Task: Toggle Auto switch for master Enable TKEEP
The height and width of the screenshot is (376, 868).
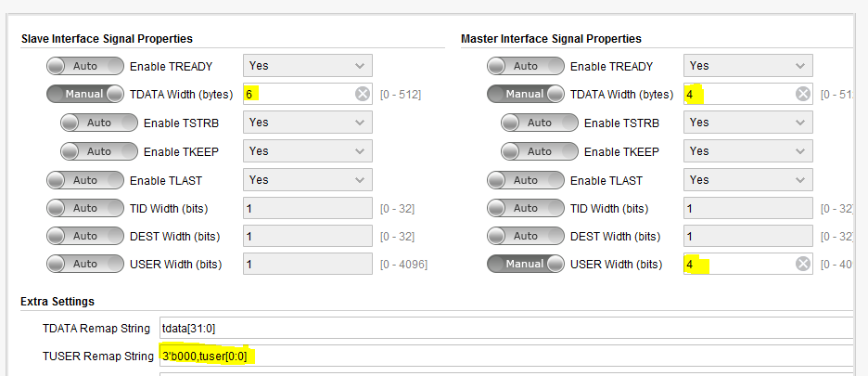Action: 540,150
